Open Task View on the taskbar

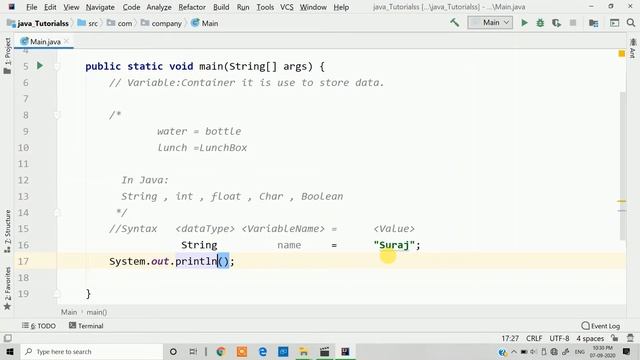(x=193, y=351)
